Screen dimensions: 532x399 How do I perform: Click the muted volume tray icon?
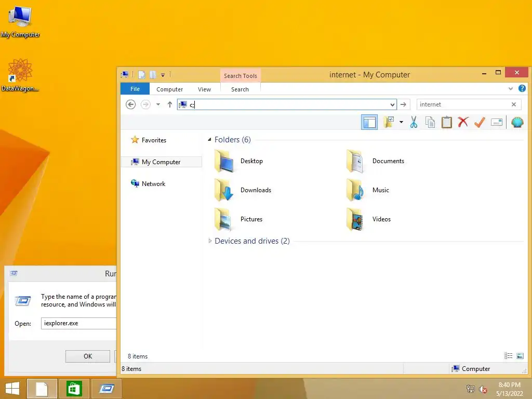[483, 389]
